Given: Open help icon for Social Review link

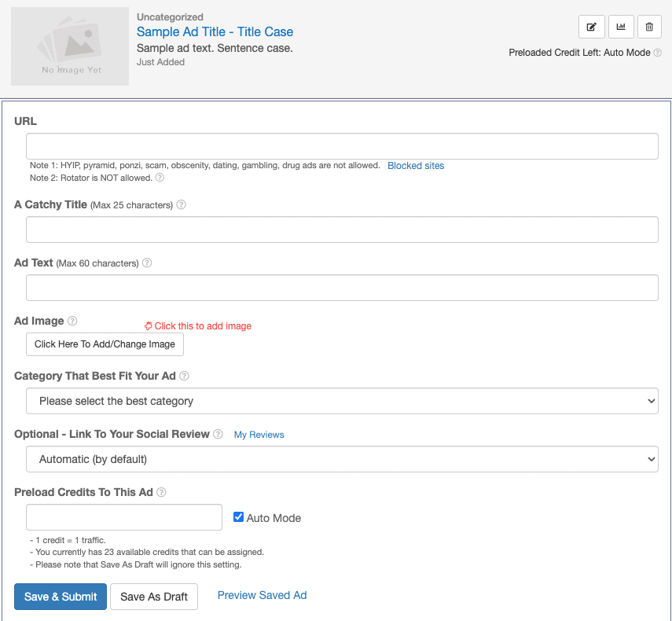Looking at the screenshot, I should click(218, 434).
